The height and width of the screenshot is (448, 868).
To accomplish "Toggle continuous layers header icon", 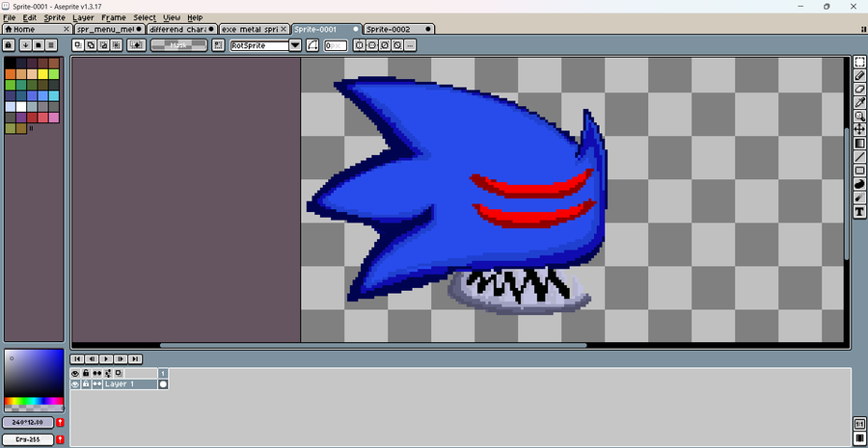I will coord(96,374).
